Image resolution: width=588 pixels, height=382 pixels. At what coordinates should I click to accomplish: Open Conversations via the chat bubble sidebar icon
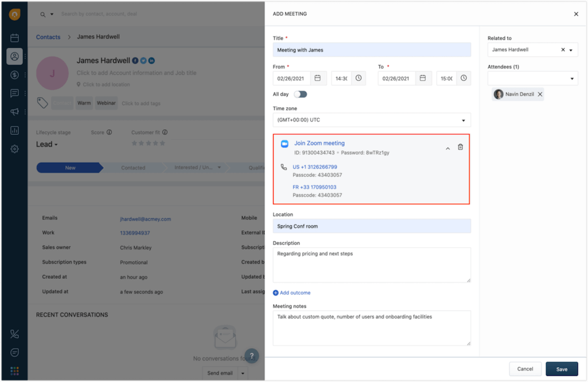click(x=14, y=93)
